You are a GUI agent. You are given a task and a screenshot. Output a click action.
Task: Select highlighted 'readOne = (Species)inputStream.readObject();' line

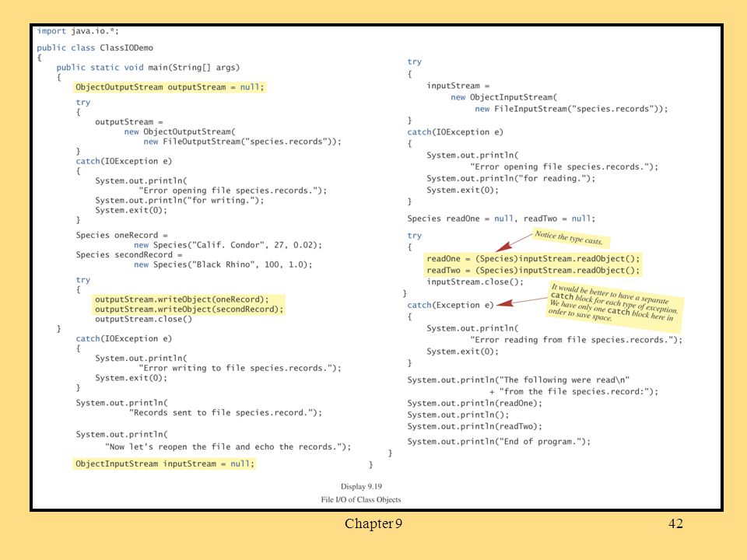[x=532, y=258]
